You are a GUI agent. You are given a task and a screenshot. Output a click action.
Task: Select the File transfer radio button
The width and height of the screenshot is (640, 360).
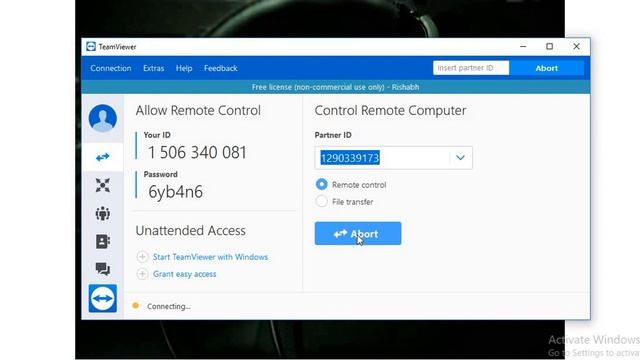click(322, 202)
